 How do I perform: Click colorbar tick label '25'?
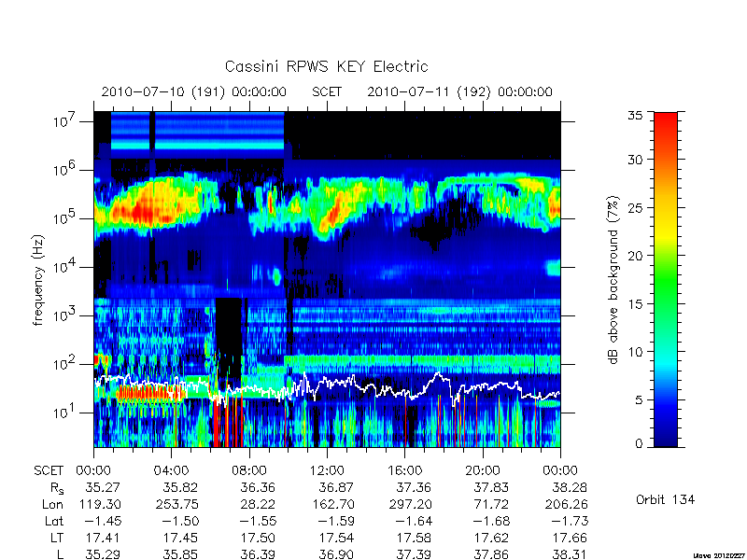click(x=636, y=207)
